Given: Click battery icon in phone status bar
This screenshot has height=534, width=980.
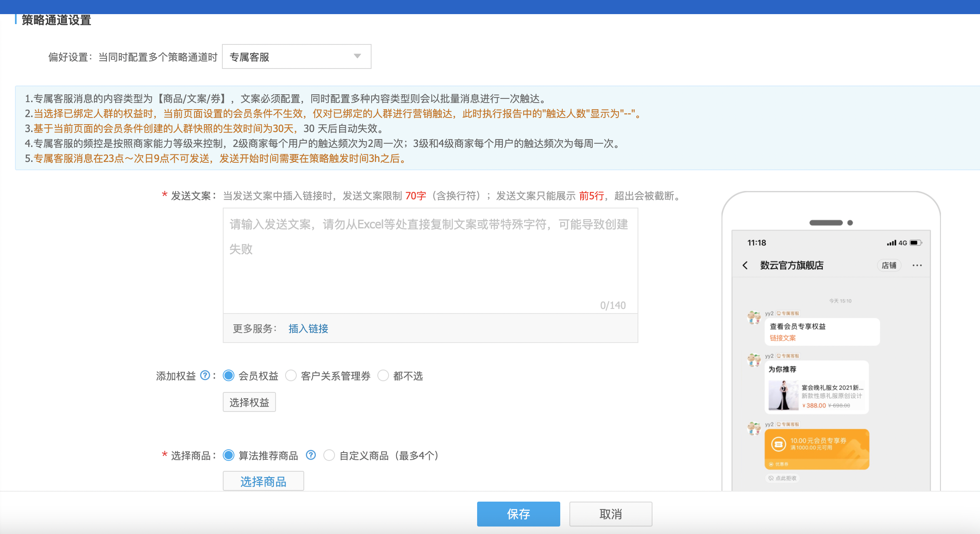Looking at the screenshot, I should 916,243.
